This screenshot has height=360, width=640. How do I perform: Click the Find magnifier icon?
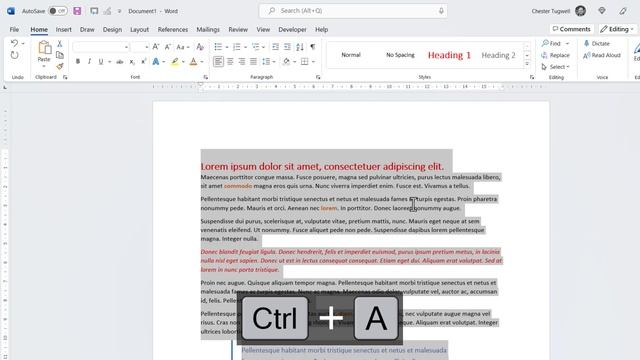(545, 43)
